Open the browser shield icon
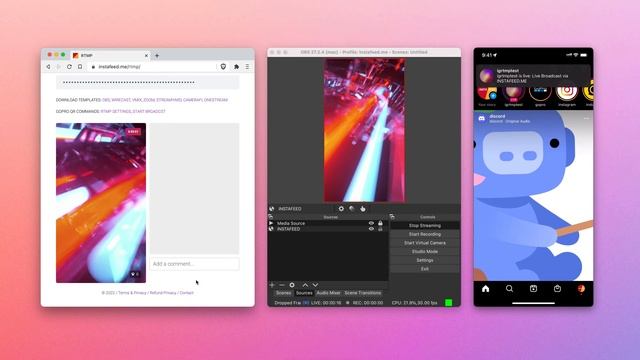This screenshot has width=640, height=360. coord(223,67)
